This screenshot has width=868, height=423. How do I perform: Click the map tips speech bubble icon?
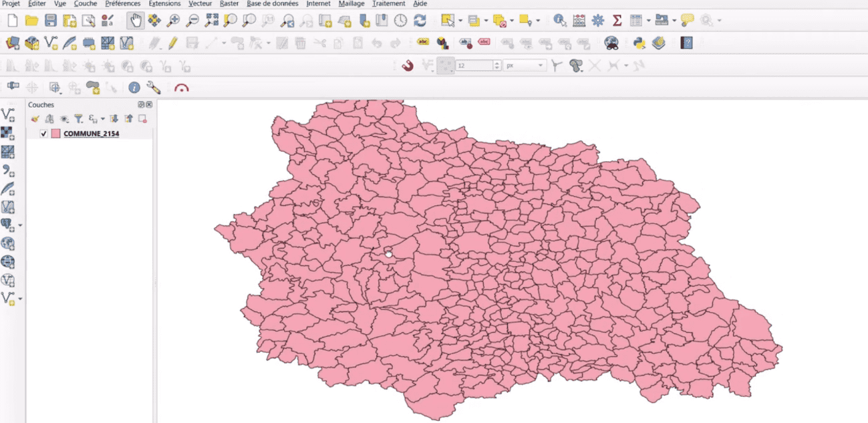[x=688, y=21]
